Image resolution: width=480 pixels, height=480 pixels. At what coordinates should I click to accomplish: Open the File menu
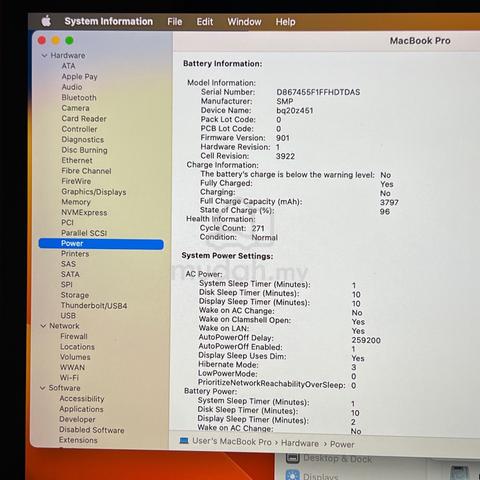[175, 22]
